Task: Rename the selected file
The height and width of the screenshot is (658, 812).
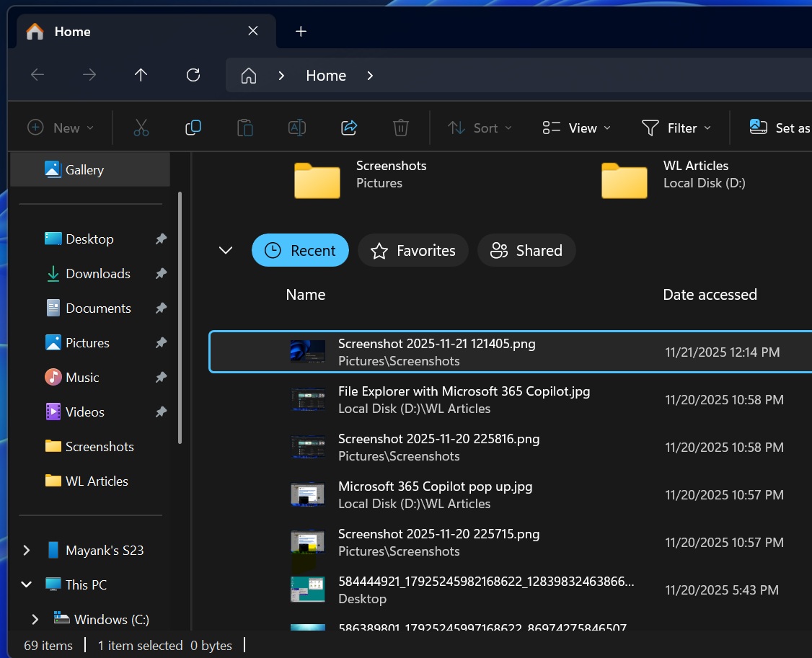Action: [296, 128]
